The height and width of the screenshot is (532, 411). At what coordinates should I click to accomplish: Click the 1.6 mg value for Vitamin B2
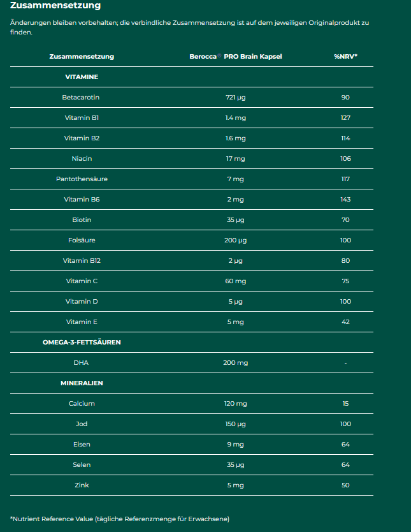236,138
